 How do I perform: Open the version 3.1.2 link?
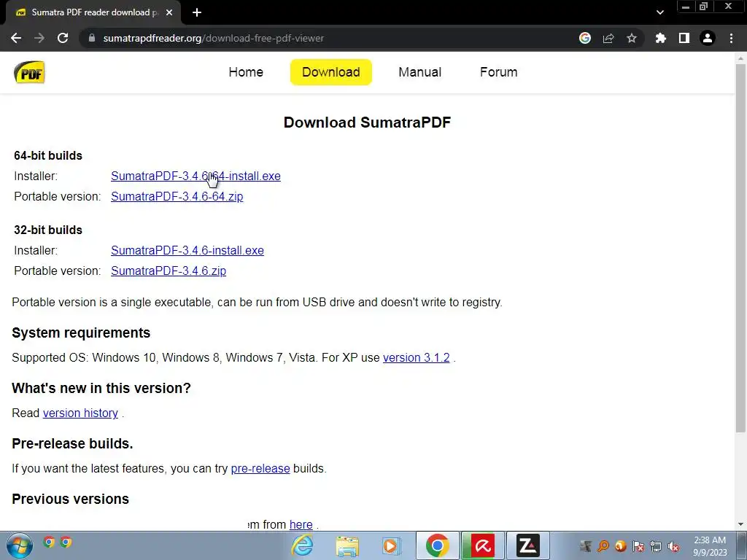pyautogui.click(x=417, y=357)
